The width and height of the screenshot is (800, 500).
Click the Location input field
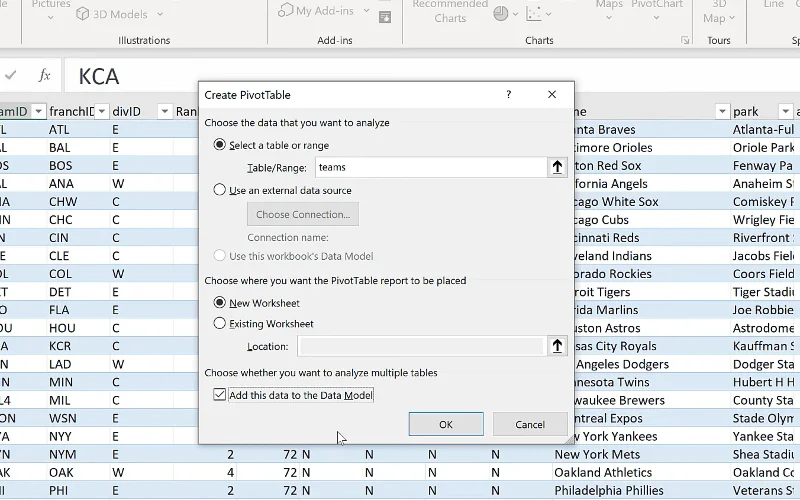421,346
